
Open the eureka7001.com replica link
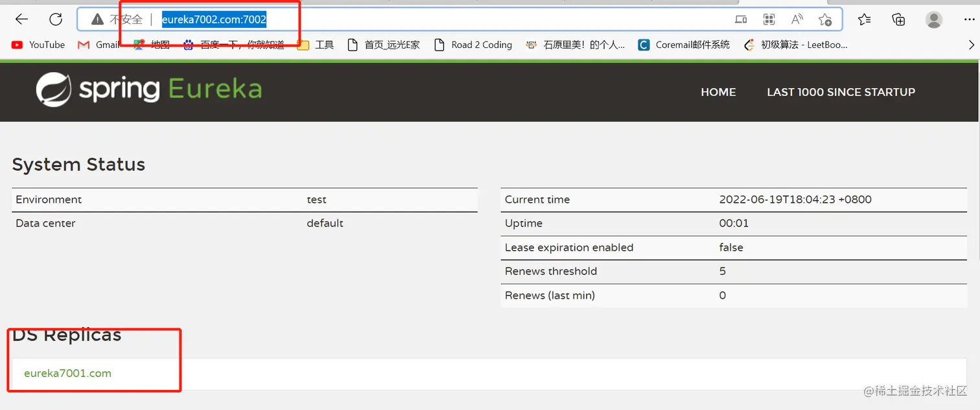coord(67,373)
